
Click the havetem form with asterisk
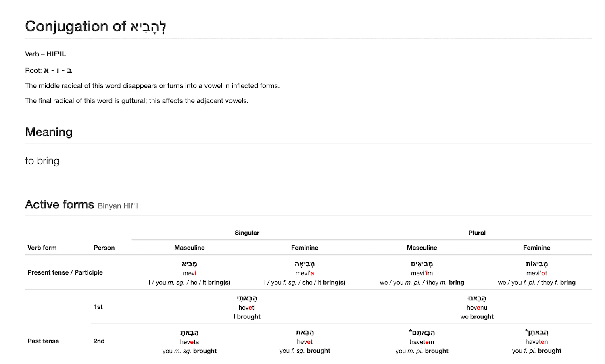coord(422,333)
